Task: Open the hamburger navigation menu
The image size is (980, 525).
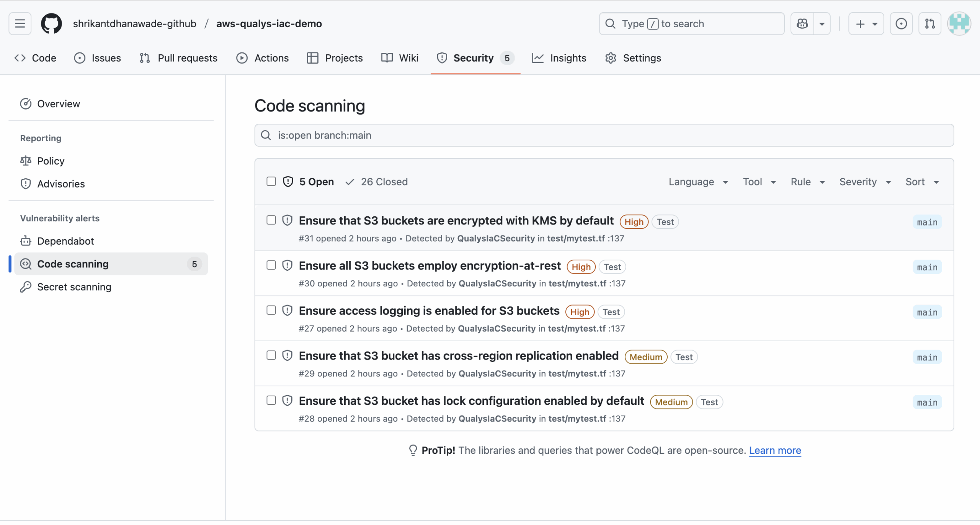Action: coord(20,24)
